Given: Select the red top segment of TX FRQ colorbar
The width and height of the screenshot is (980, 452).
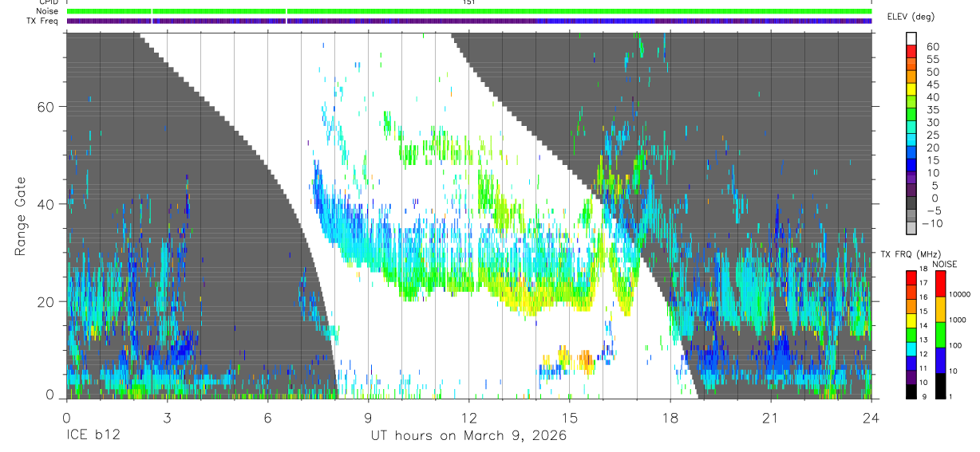Looking at the screenshot, I should 912,278.
